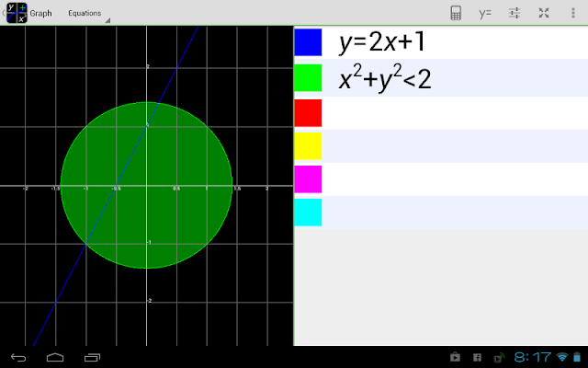
Task: Tap the empty magenta equation field
Action: [x=455, y=179]
